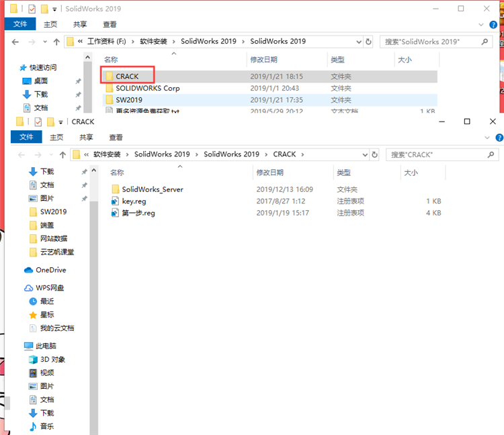Click 工作资料 (F:) breadcrumb in address bar

pyautogui.click(x=107, y=42)
